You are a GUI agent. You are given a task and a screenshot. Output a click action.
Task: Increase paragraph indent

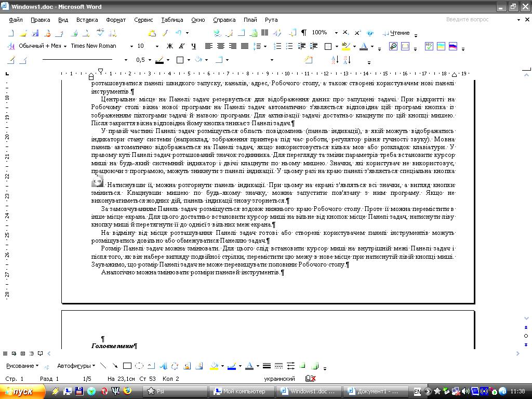coord(313,46)
